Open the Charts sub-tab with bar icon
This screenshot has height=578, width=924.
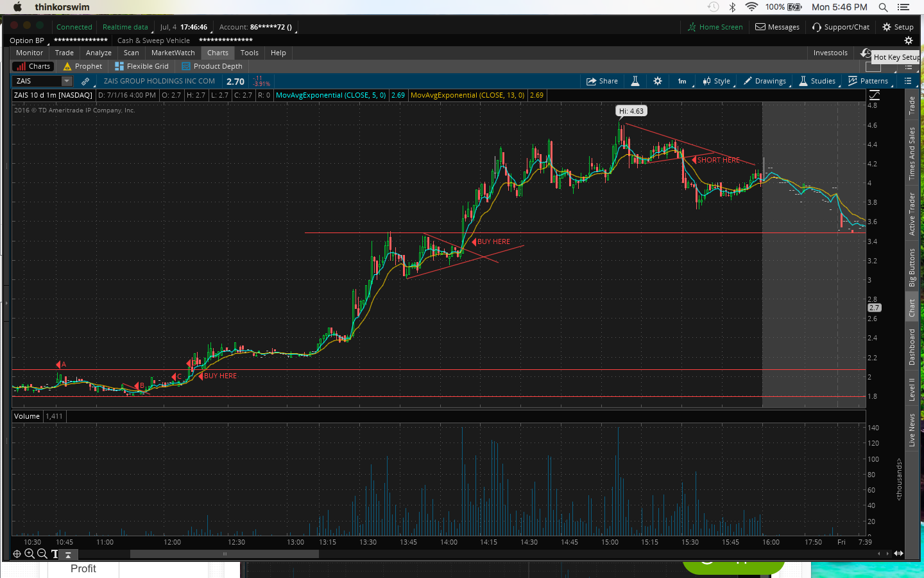[34, 66]
